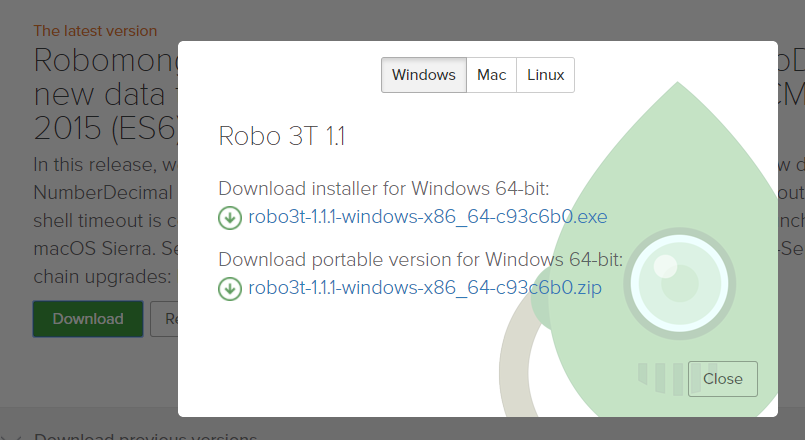Switch to the Linux tab
Viewport: 805px width, 440px height.
[x=545, y=75]
